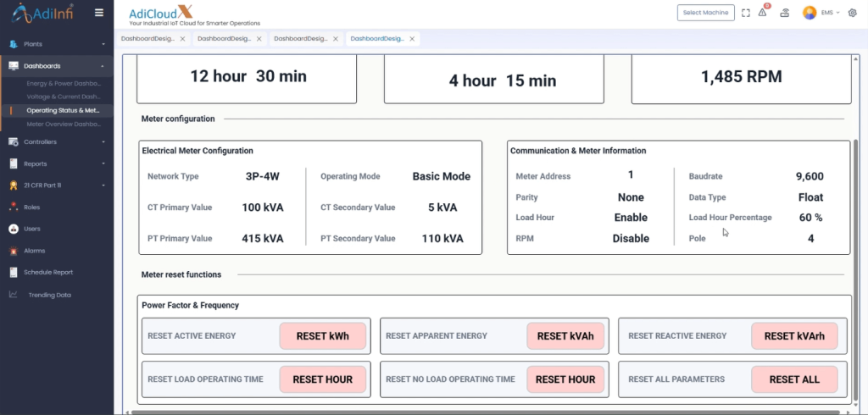Click the 60 % load hour percentage

click(810, 218)
